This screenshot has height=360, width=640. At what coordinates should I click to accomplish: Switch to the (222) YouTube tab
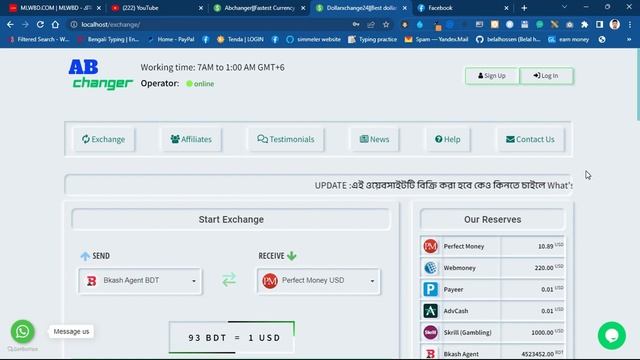[156, 8]
